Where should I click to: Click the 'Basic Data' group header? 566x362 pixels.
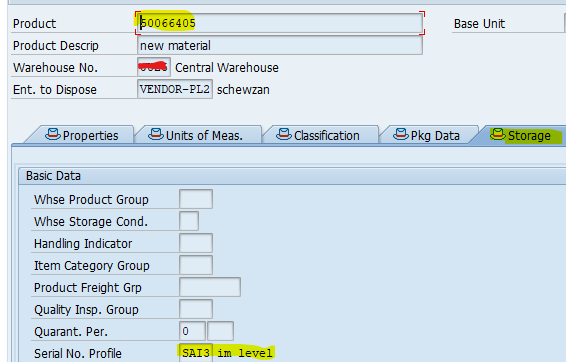tap(53, 176)
